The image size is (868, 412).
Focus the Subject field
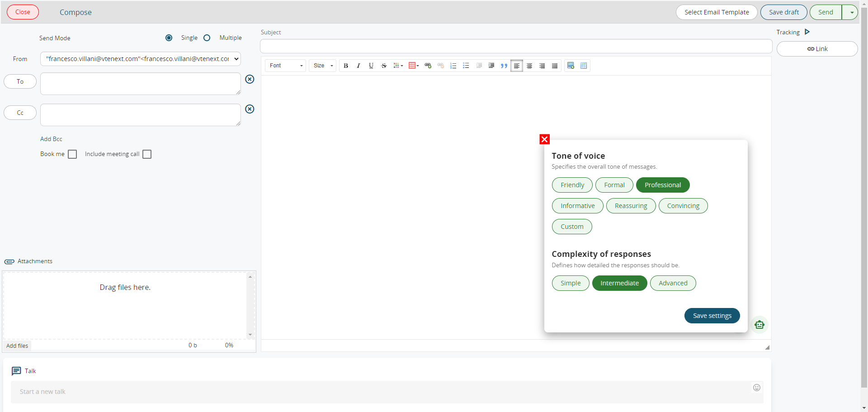[x=516, y=46]
